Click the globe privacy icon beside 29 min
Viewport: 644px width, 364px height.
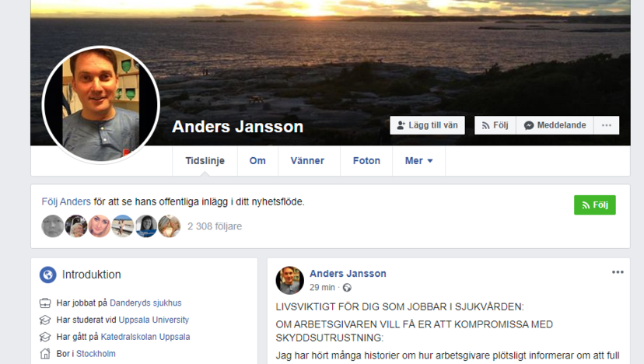(x=347, y=288)
